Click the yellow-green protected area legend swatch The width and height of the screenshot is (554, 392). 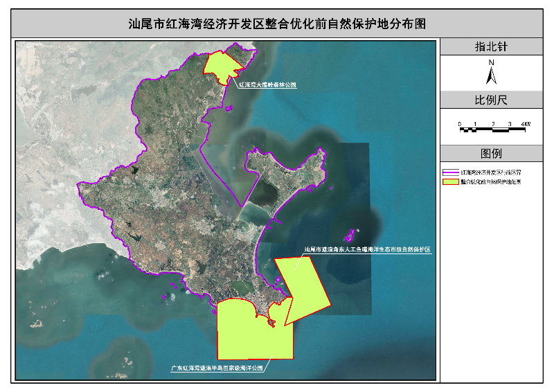pyautogui.click(x=451, y=181)
